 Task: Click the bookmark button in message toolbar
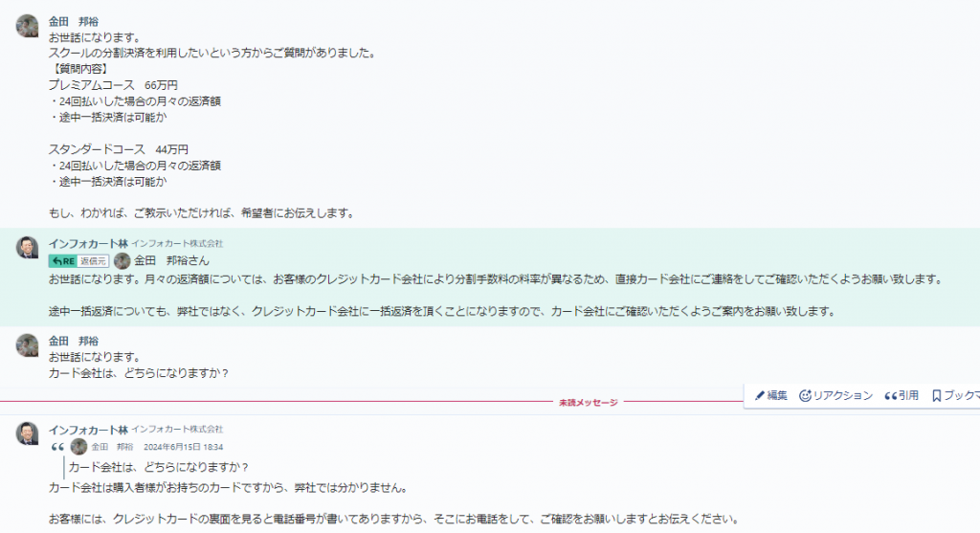coord(955,395)
